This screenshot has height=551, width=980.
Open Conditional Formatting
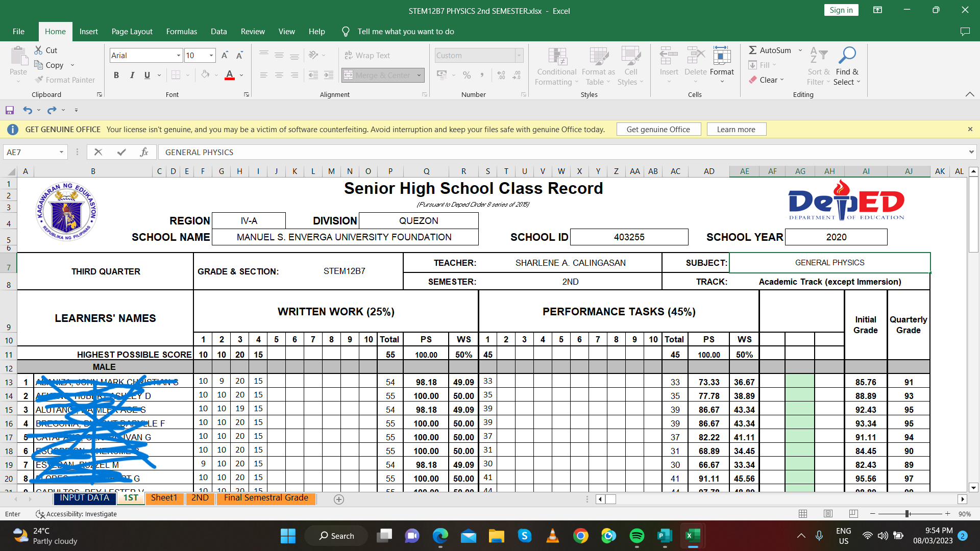point(557,66)
